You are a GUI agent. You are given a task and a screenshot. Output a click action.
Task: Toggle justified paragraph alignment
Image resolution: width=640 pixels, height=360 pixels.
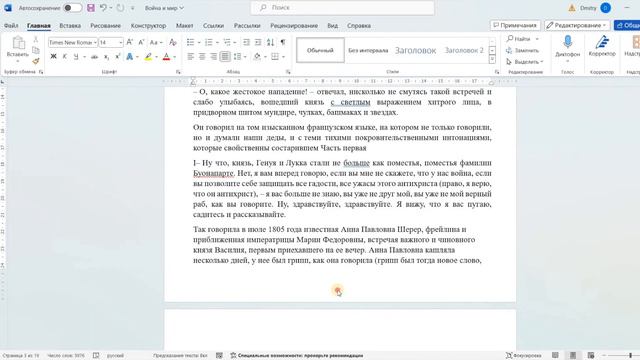[225, 57]
